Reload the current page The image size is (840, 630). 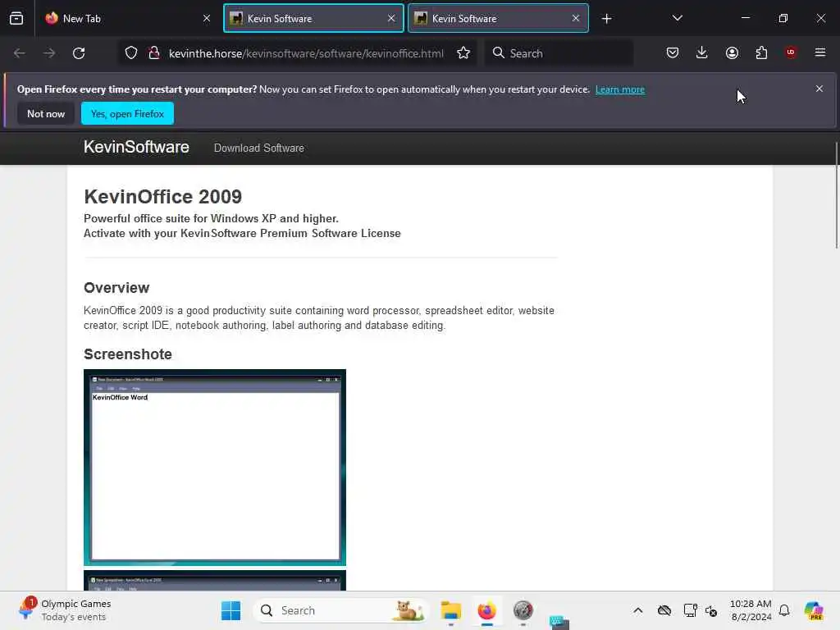[x=79, y=53]
